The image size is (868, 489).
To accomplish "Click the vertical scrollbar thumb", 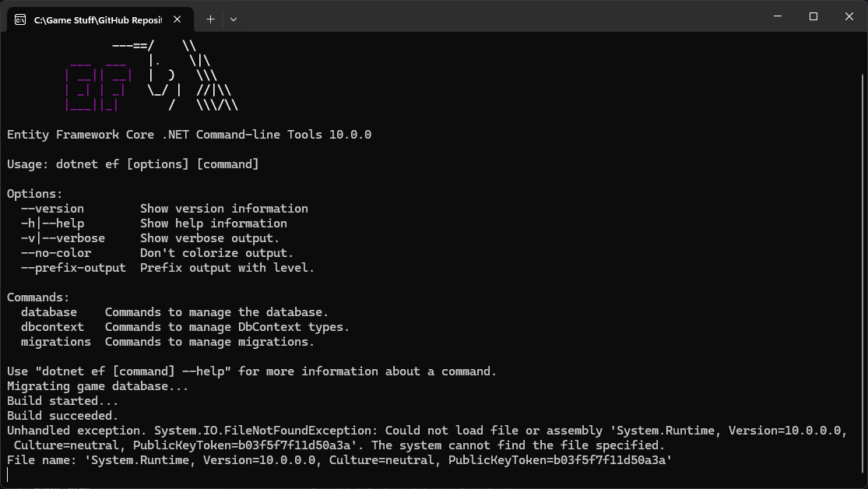I will [863, 273].
